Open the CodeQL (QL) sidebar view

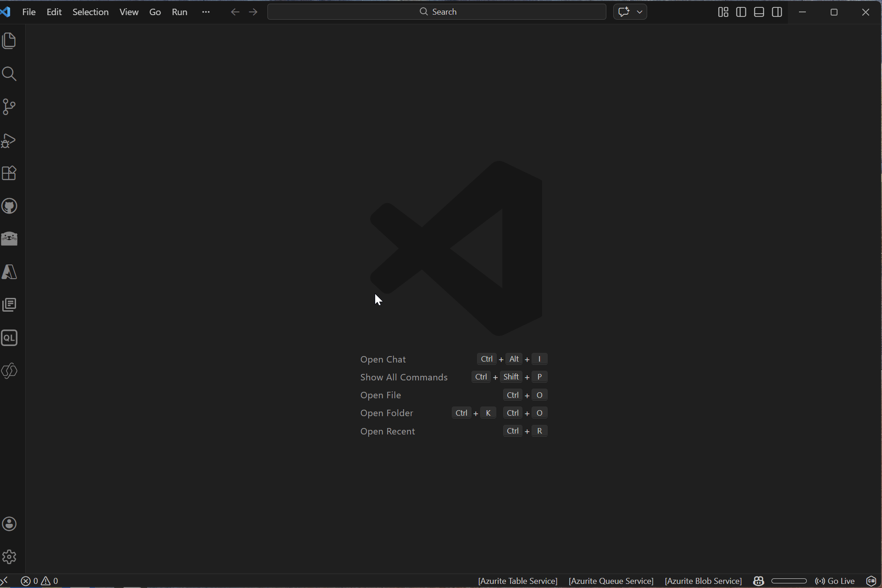point(9,338)
